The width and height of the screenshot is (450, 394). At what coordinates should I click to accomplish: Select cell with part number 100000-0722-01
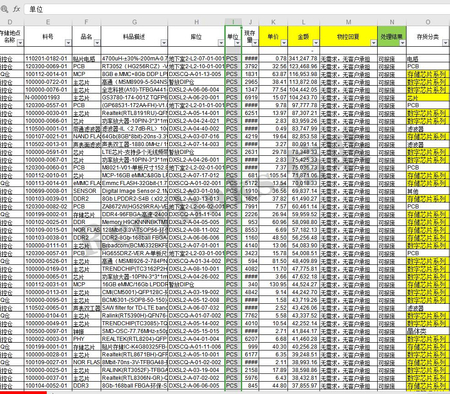[x=48, y=82]
